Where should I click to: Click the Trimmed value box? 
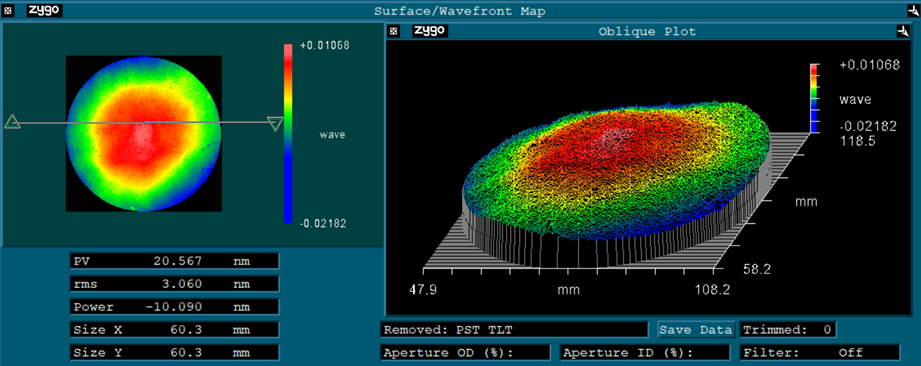click(788, 330)
